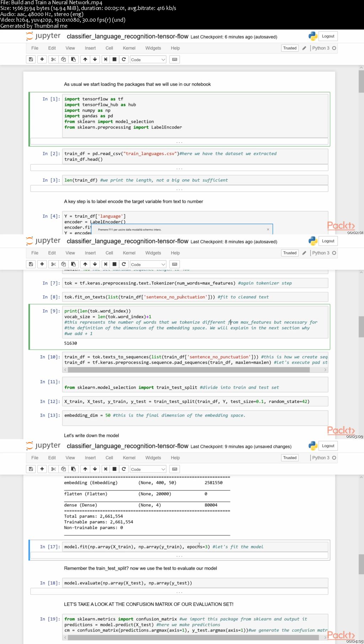Screen dimensions: 364x644
Task: Open the Cell menu in 8-minutes-ago notebook
Action: coord(109,253)
